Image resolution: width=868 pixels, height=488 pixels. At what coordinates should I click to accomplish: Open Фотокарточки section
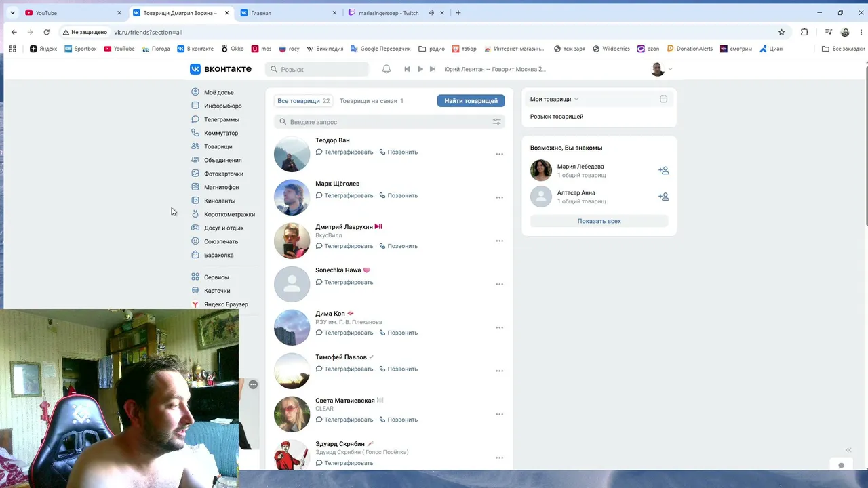pos(217,174)
